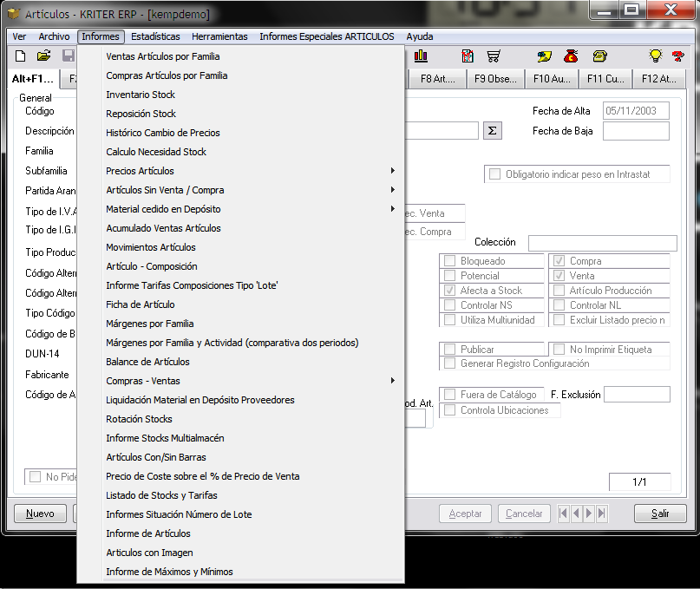700x589 pixels.
Task: Click the Cancelar button
Action: [x=524, y=514]
